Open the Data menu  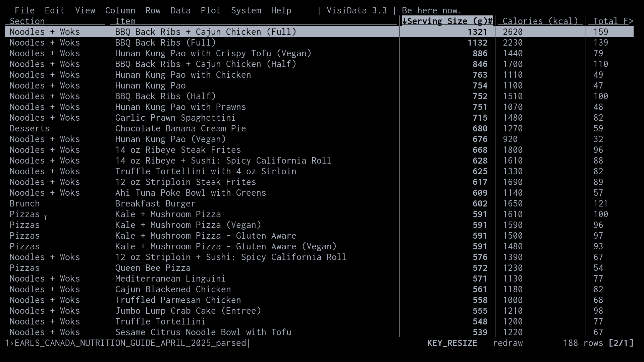coord(180,10)
